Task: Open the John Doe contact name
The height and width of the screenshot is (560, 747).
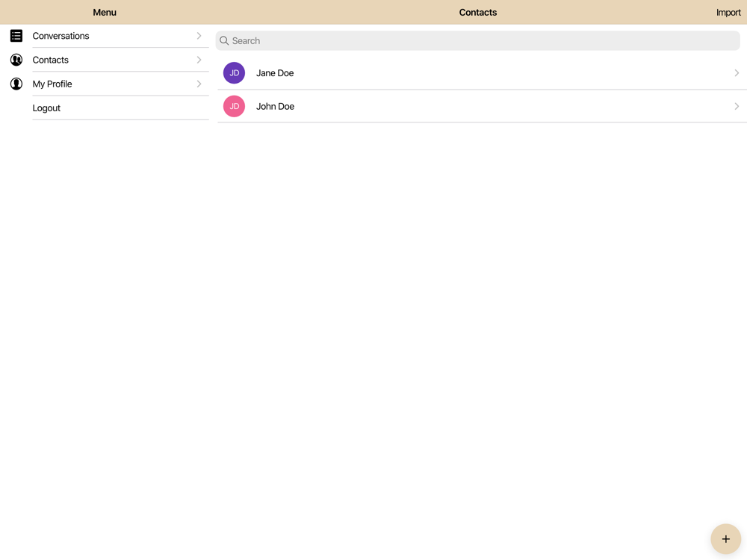Action: (x=276, y=106)
